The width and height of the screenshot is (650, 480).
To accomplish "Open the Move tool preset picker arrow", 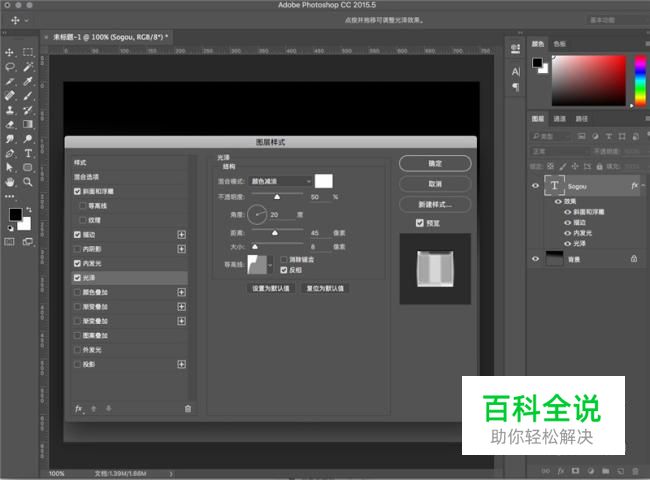I will (x=27, y=20).
